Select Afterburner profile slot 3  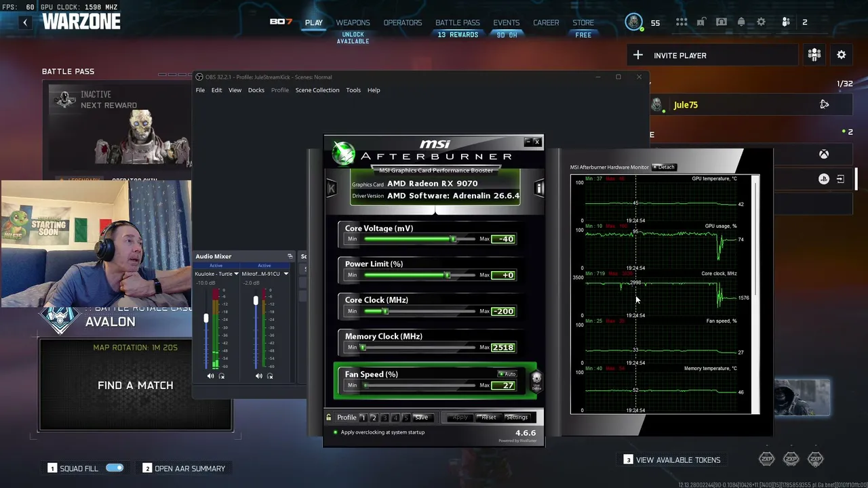(384, 418)
